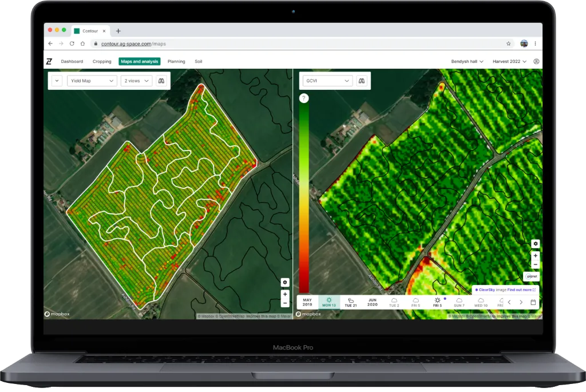Open the browser three-dot menu
586x392 pixels.
point(535,43)
